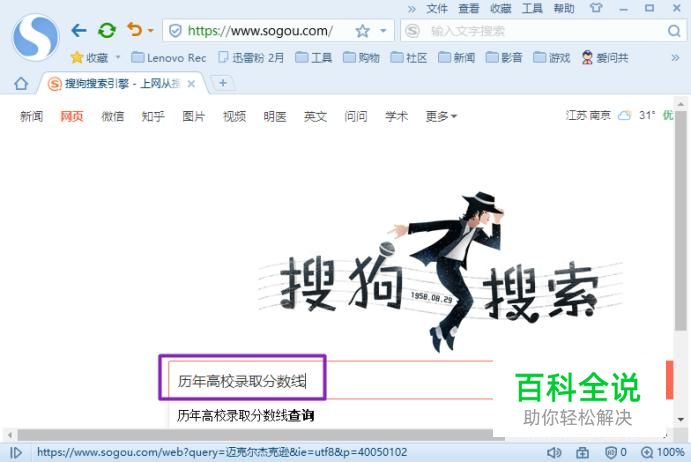Screen dimensions: 691x462
Task: Click the 学术 navigation link
Action: click(x=396, y=116)
